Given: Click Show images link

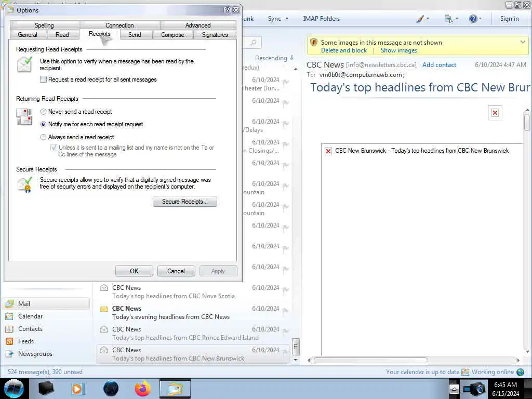Looking at the screenshot, I should click(398, 50).
